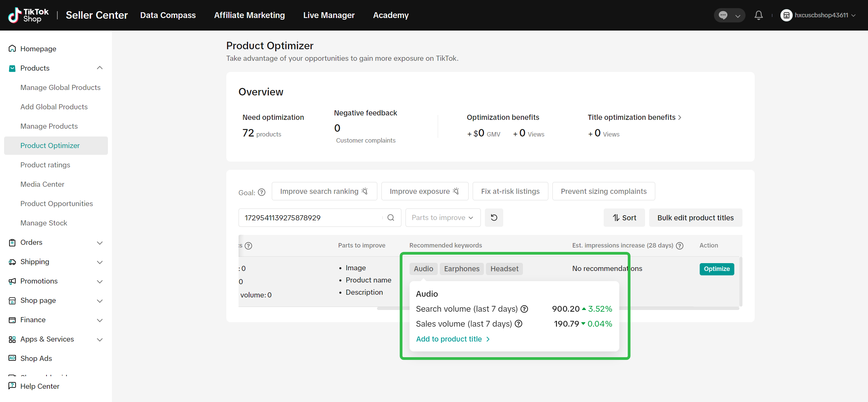Click the TikTok Shop logo

29,15
